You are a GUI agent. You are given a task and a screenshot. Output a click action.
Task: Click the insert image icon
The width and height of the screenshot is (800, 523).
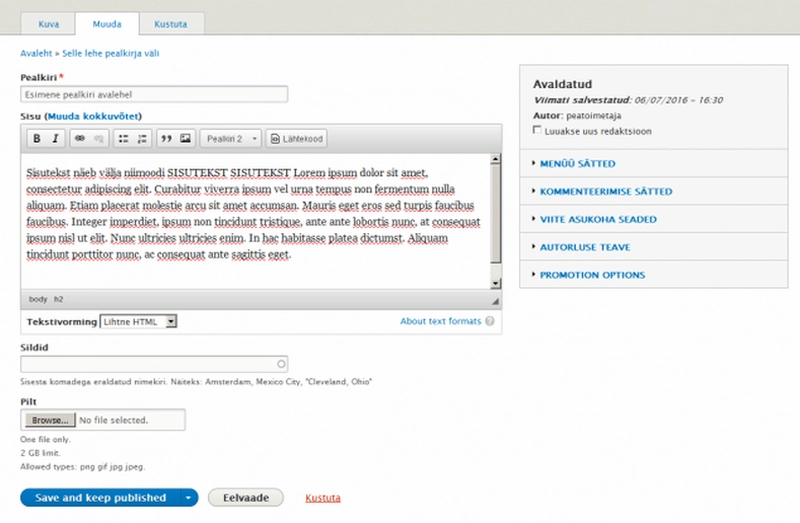pyautogui.click(x=185, y=138)
